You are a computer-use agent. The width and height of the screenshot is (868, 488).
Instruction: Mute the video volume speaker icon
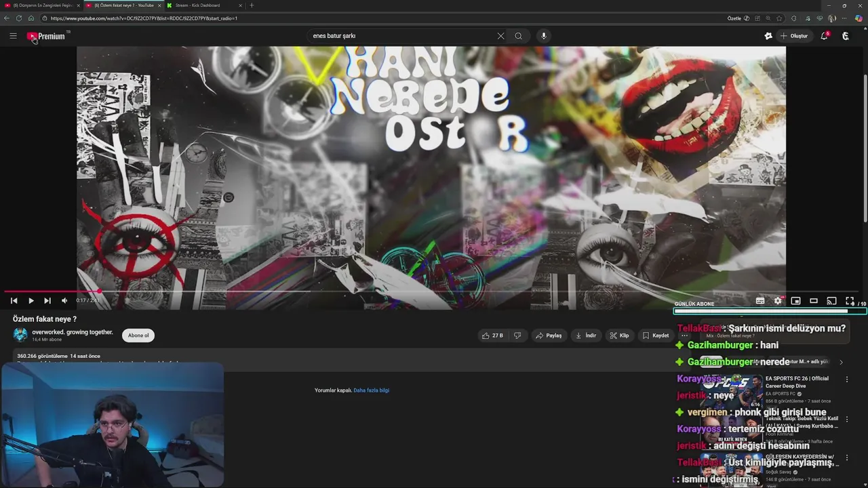pos(64,300)
